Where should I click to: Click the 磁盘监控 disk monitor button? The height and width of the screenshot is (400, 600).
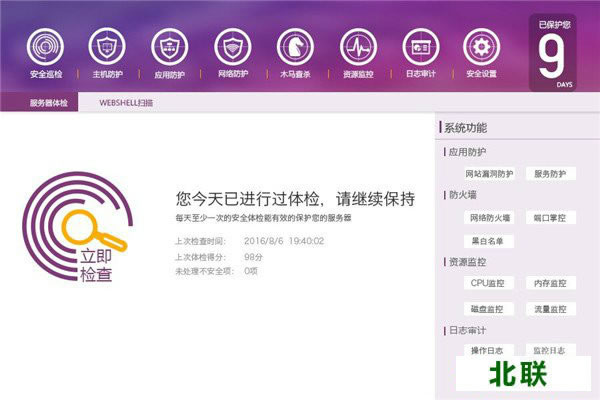point(490,308)
